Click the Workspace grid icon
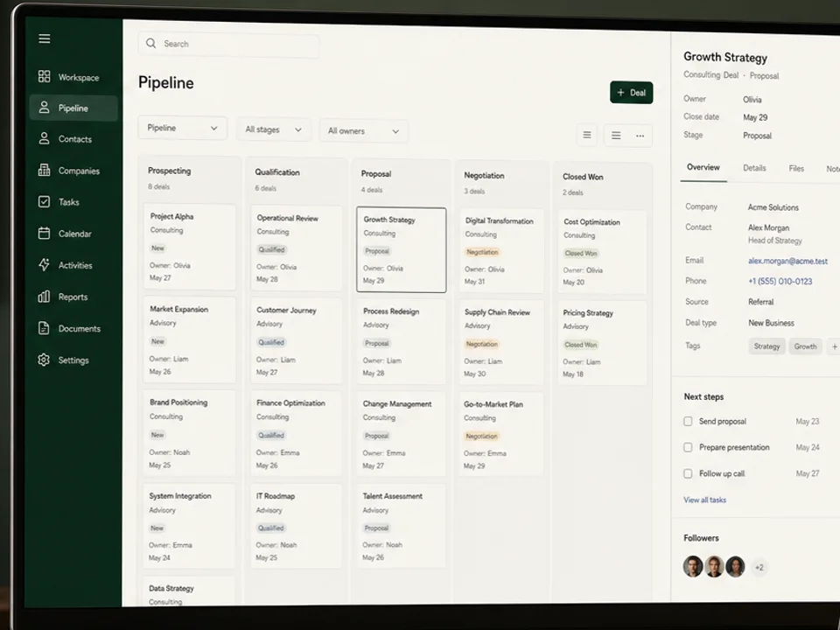This screenshot has height=630, width=840. 44,77
